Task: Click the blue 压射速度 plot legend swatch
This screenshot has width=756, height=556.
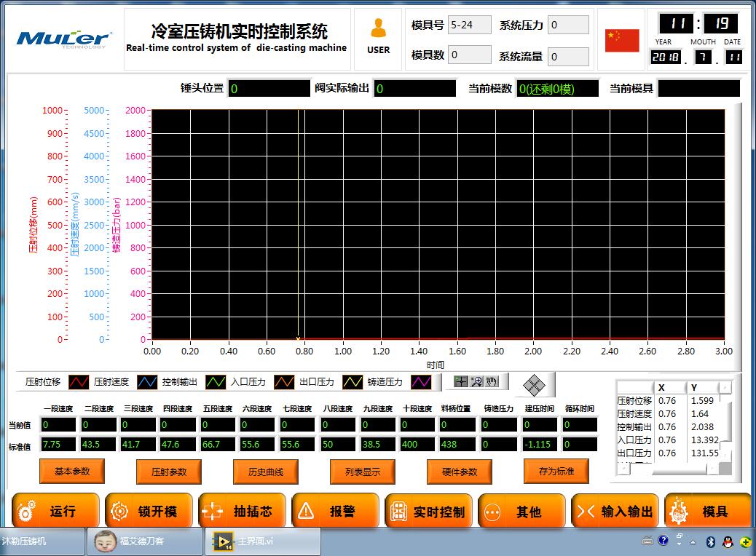Action: point(147,382)
